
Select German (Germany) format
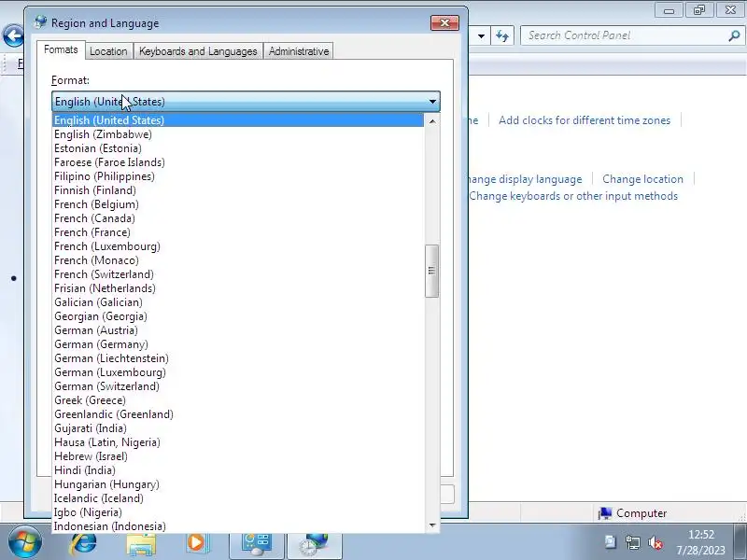click(x=237, y=344)
